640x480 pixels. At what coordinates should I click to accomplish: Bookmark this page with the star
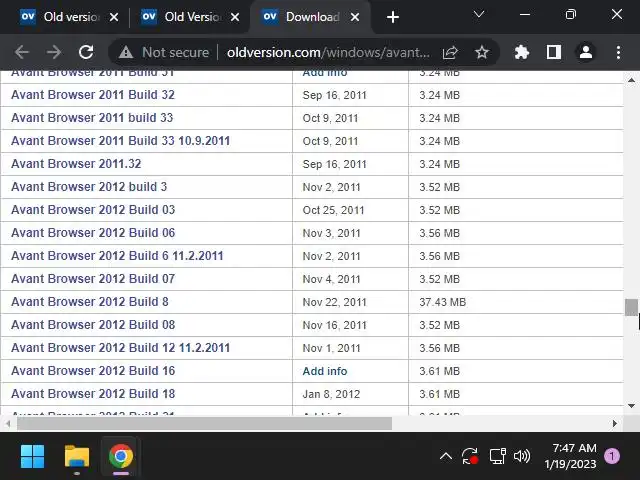click(482, 52)
